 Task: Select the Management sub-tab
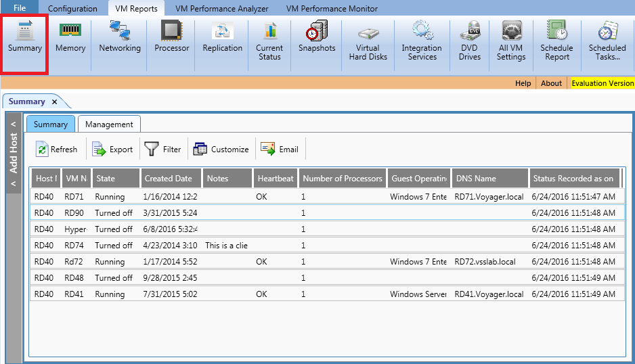pos(109,124)
